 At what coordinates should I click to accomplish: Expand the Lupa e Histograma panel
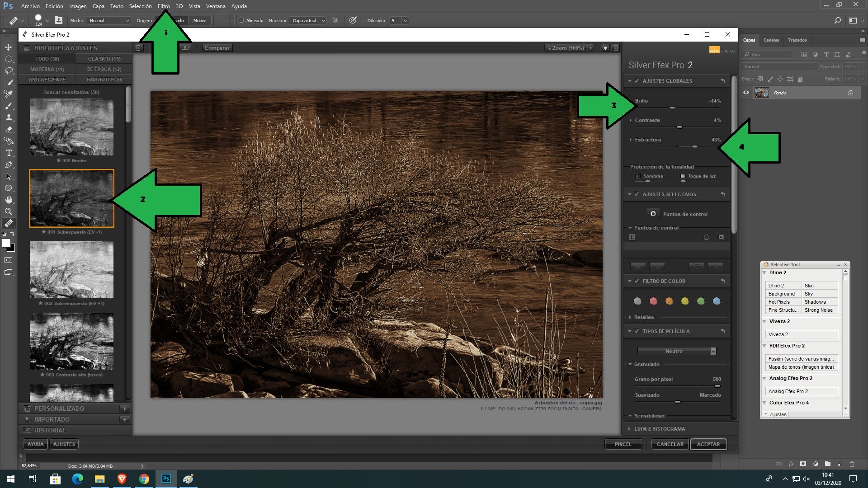click(x=629, y=429)
